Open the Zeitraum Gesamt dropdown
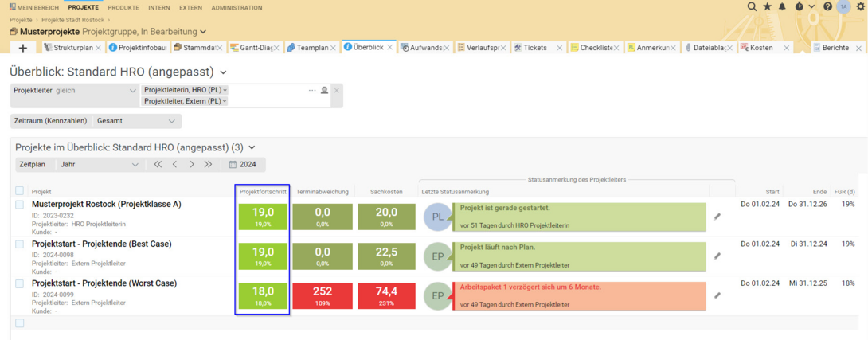868x340 pixels. tap(136, 121)
